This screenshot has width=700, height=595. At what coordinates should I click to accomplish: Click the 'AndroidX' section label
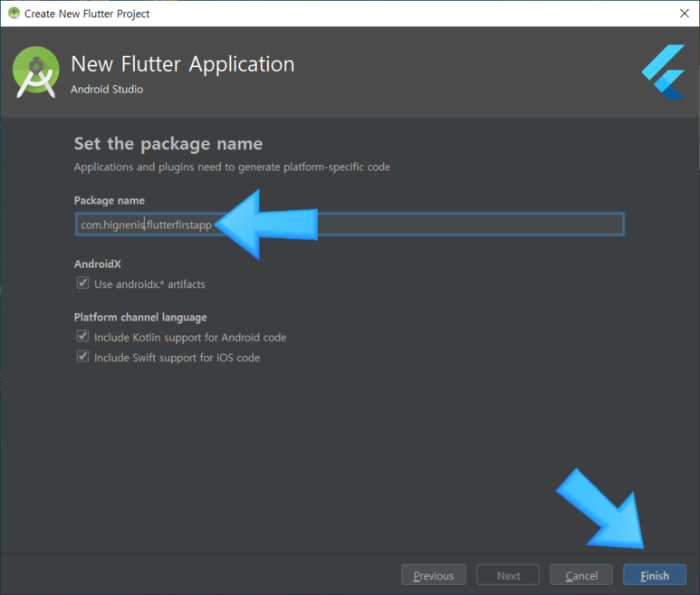click(x=97, y=264)
